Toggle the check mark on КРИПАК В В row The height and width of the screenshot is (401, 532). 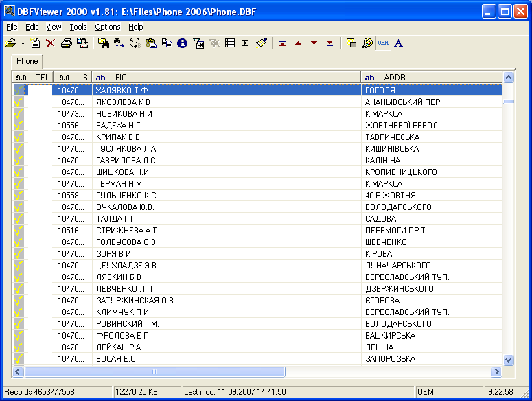click(19, 137)
